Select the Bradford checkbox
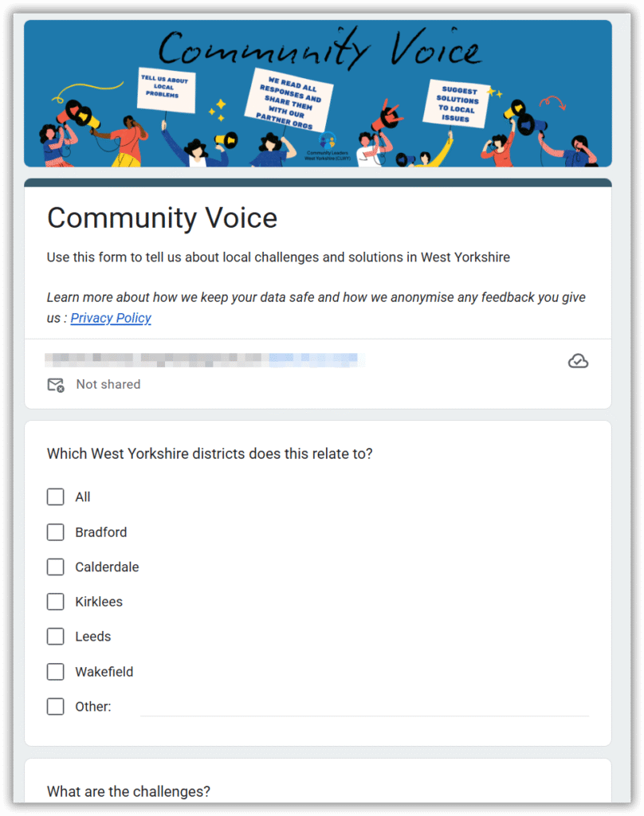 [x=55, y=532]
